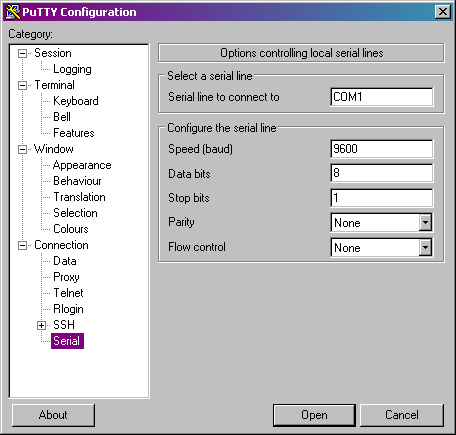
Task: Click the Cancel button
Action: click(x=402, y=415)
